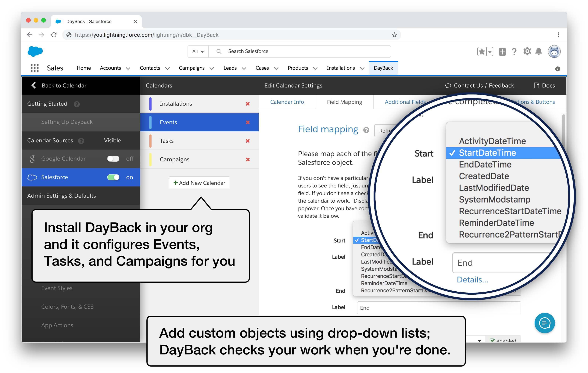
Task: Open the global actions plus icon
Action: [502, 52]
